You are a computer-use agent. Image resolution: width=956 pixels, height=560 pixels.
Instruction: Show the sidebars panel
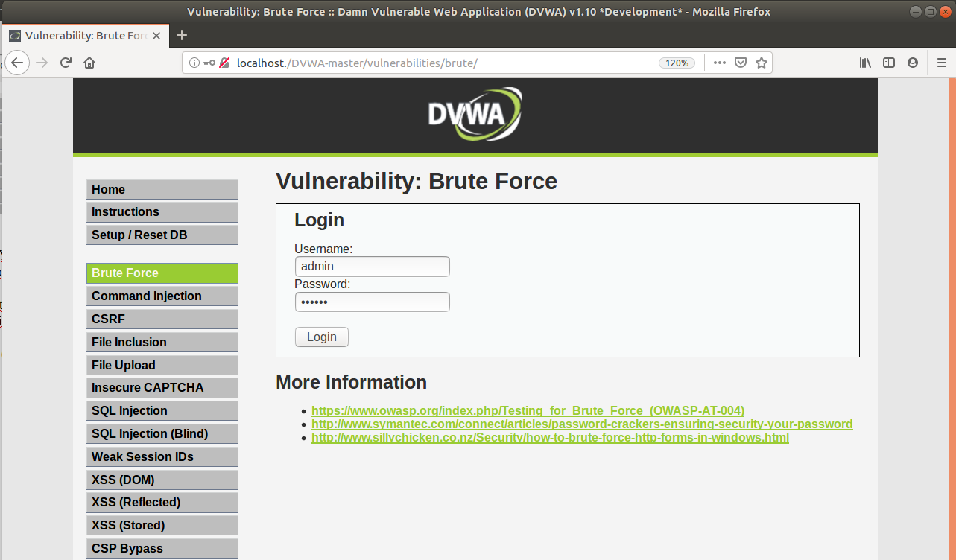[x=889, y=63]
